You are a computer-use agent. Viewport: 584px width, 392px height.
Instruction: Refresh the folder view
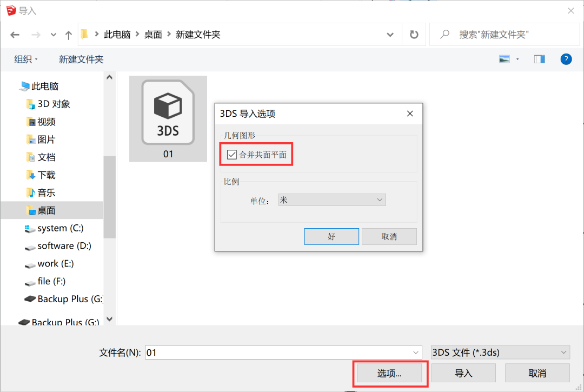(x=414, y=35)
